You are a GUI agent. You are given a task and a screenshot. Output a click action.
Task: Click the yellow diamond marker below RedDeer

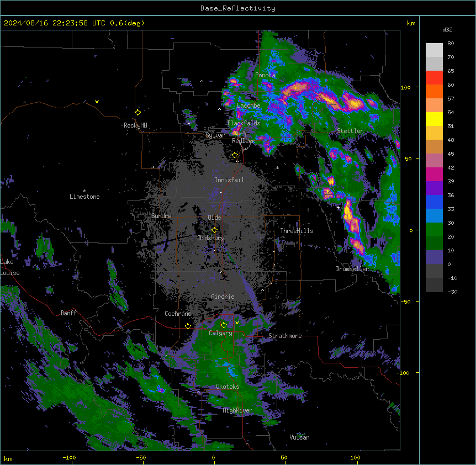[235, 155]
